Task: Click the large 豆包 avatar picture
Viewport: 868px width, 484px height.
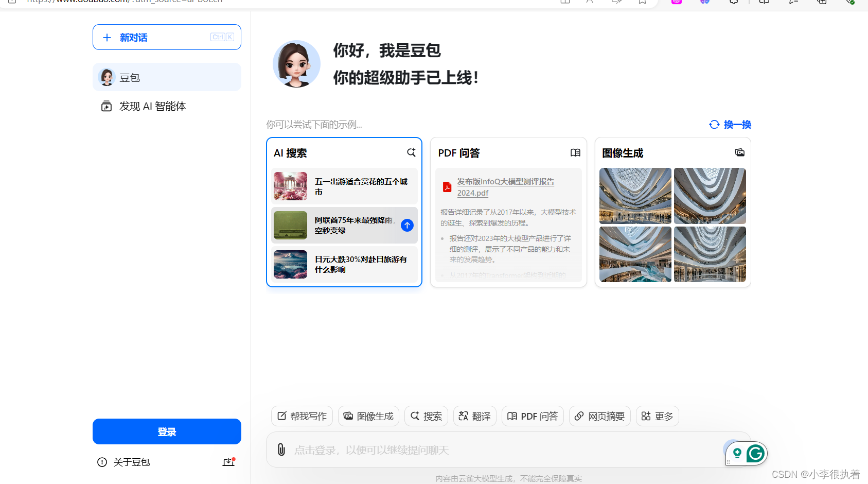Action: [296, 64]
